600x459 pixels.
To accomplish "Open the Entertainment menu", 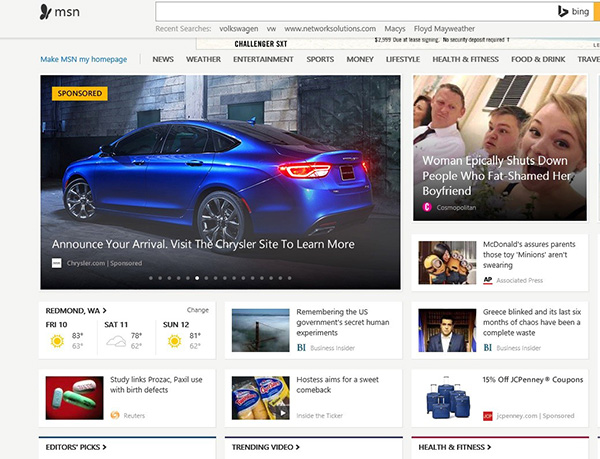I will (x=263, y=59).
